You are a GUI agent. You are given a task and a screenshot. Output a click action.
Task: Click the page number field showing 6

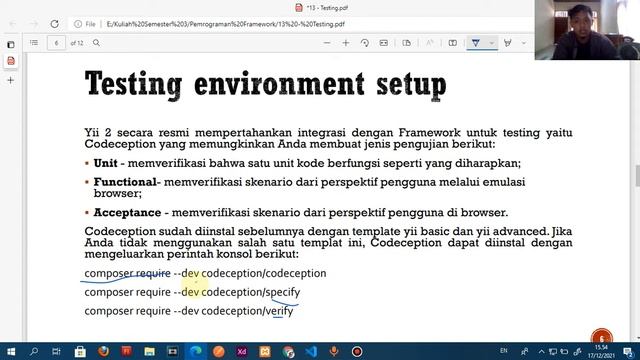point(56,43)
